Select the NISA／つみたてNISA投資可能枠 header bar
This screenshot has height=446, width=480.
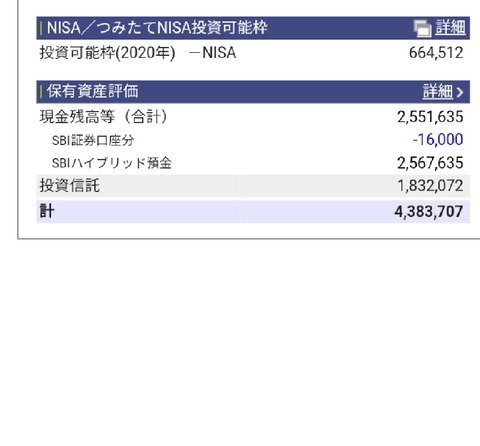[253, 28]
